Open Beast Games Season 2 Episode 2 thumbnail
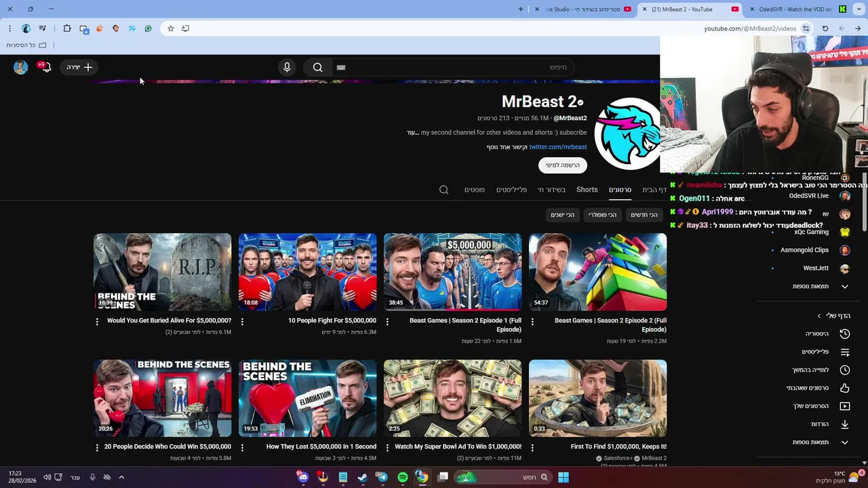The height and width of the screenshot is (488, 868). (x=597, y=272)
